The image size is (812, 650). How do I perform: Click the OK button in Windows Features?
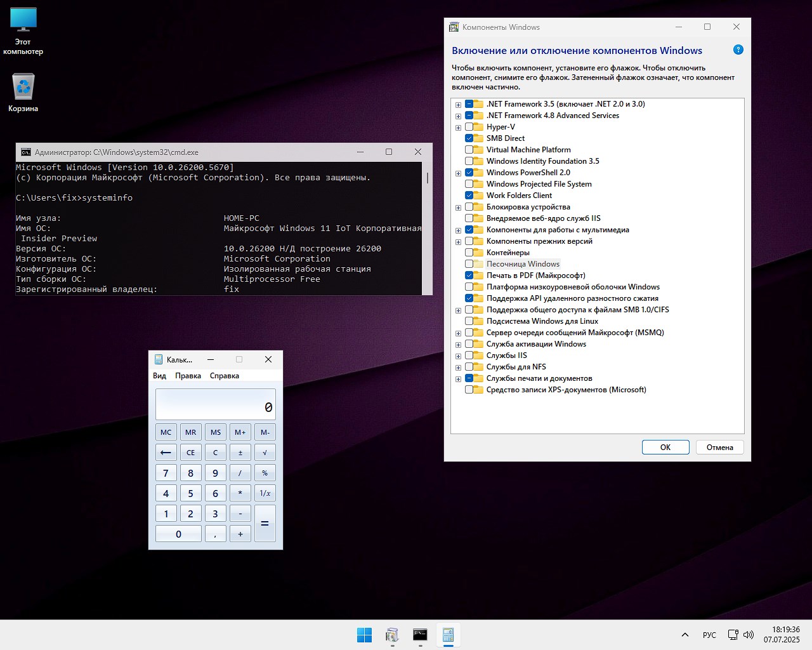665,448
